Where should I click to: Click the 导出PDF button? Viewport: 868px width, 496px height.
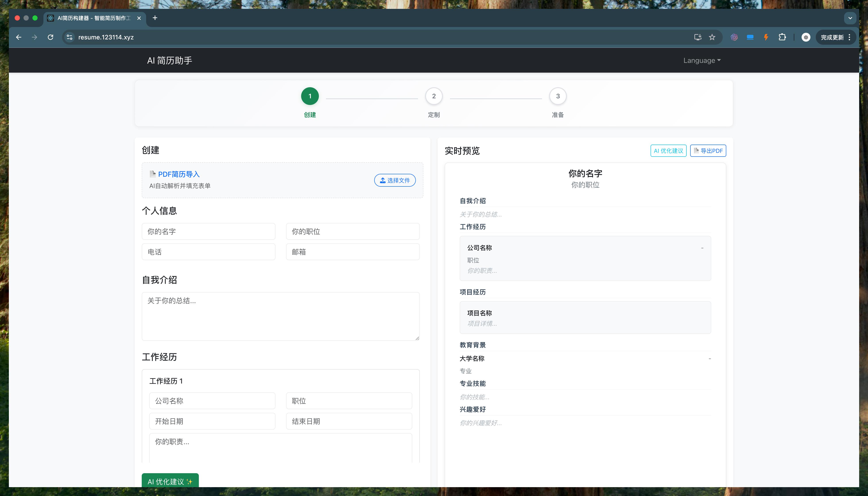pos(708,151)
